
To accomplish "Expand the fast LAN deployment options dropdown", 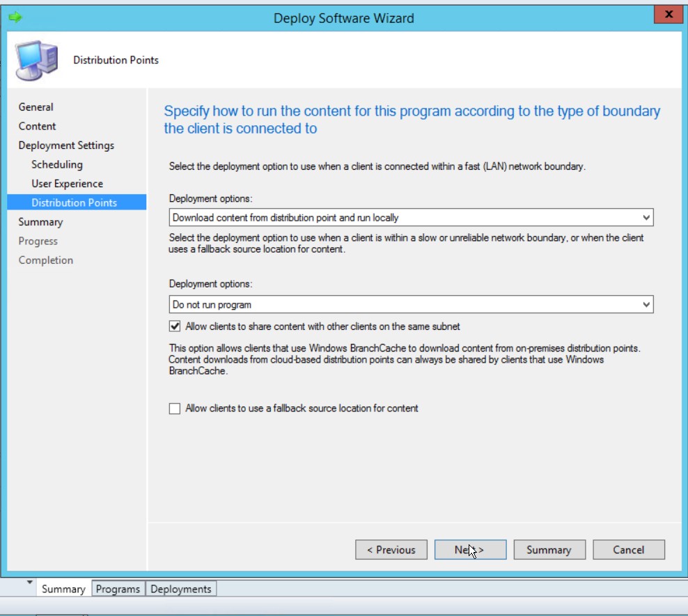I will pyautogui.click(x=646, y=218).
